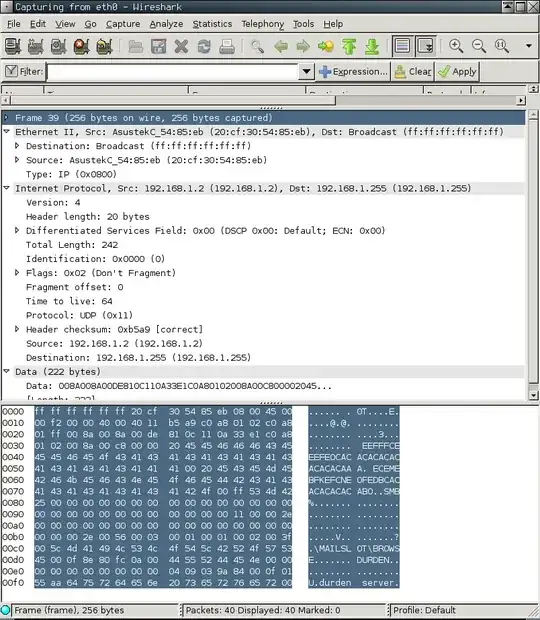Screen dimensions: 540x620
Task: Go to packet number icon
Action: point(326,46)
